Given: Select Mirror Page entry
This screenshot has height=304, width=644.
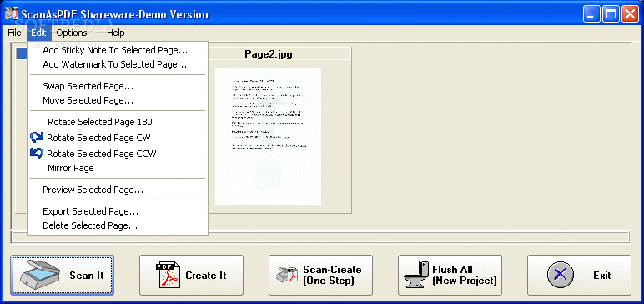Looking at the screenshot, I should point(118,168).
